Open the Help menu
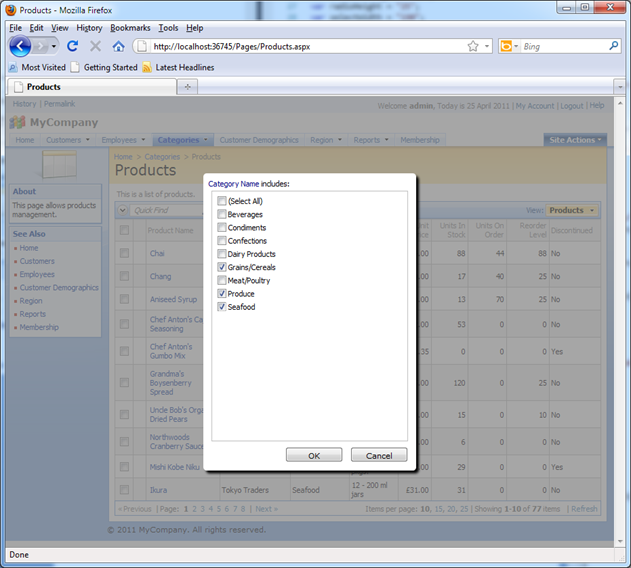This screenshot has height=568, width=631. tap(194, 28)
